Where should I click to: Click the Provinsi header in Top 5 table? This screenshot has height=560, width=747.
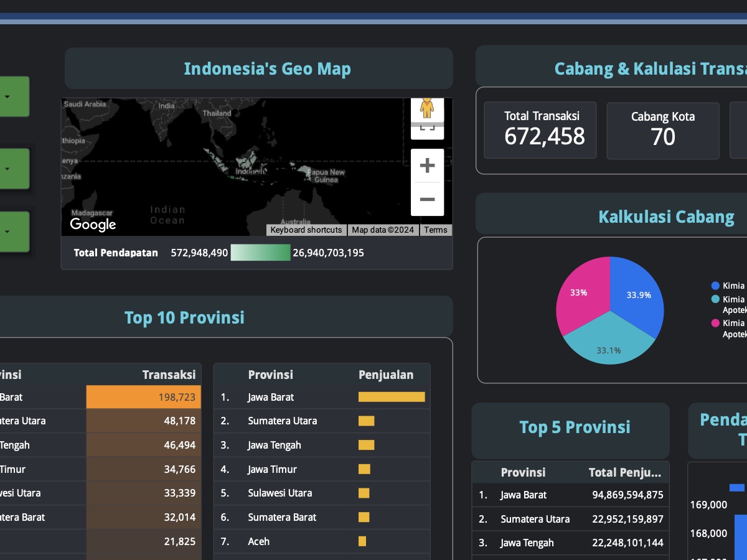(523, 472)
